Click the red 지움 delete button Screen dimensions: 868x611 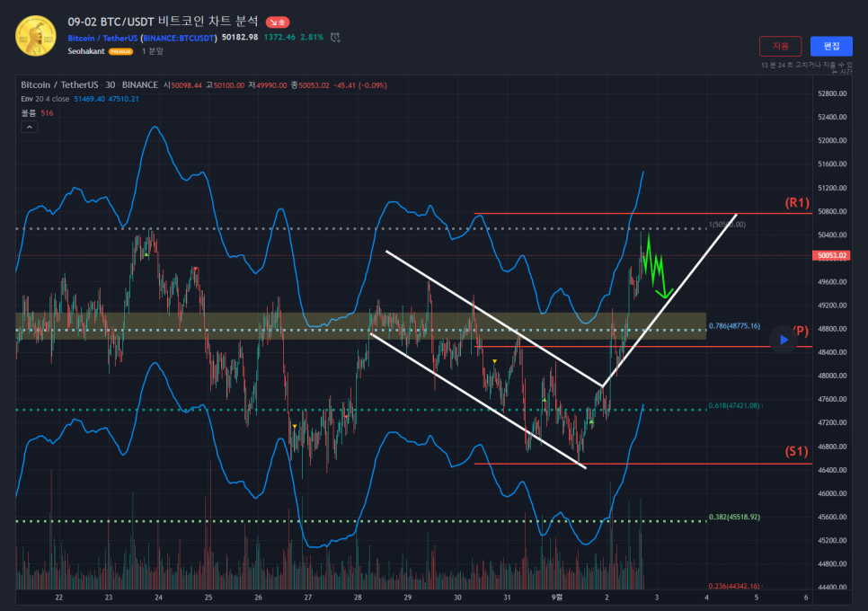coord(780,46)
